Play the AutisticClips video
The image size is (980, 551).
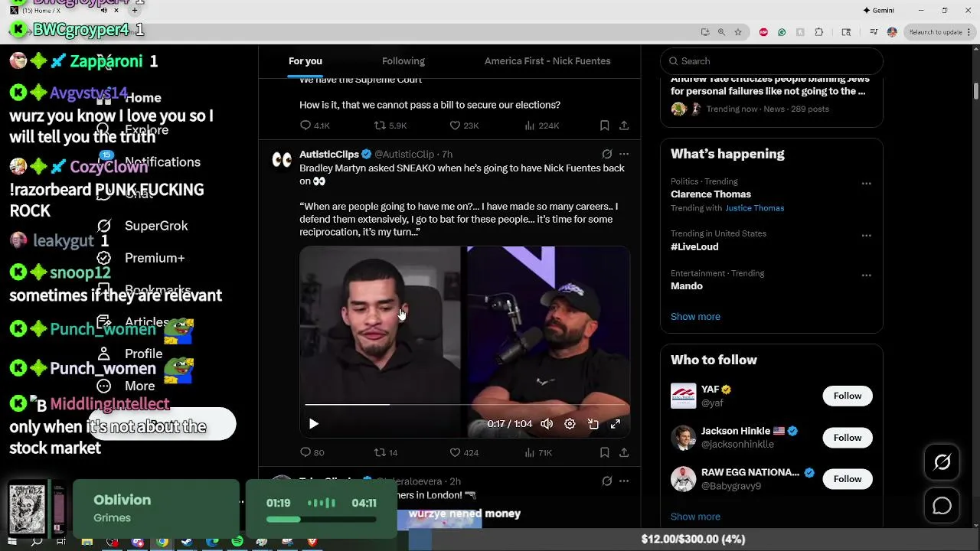[313, 424]
